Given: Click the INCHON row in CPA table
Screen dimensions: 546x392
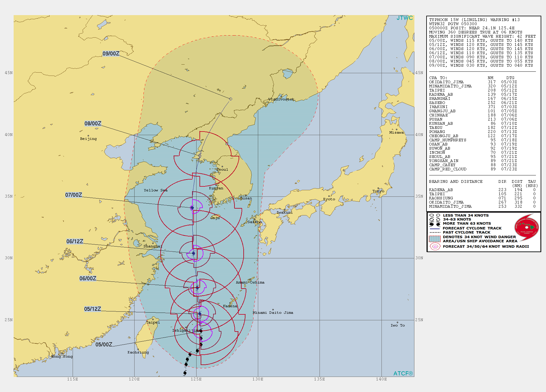Looking at the screenshot, I should pos(473,153).
